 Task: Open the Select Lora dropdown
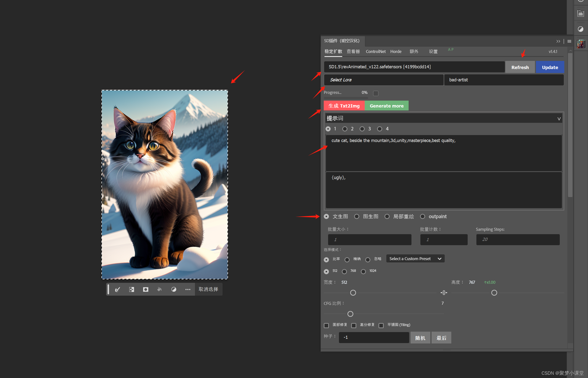pos(383,80)
